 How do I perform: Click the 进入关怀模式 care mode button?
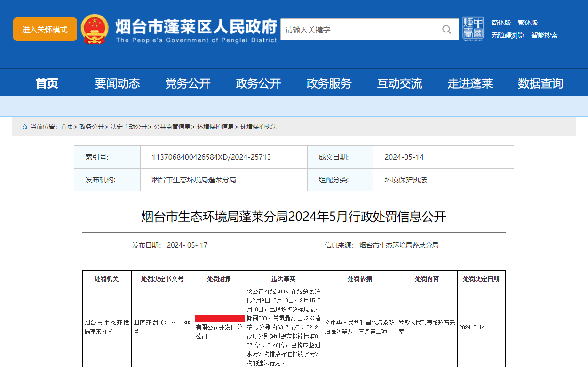tap(45, 29)
